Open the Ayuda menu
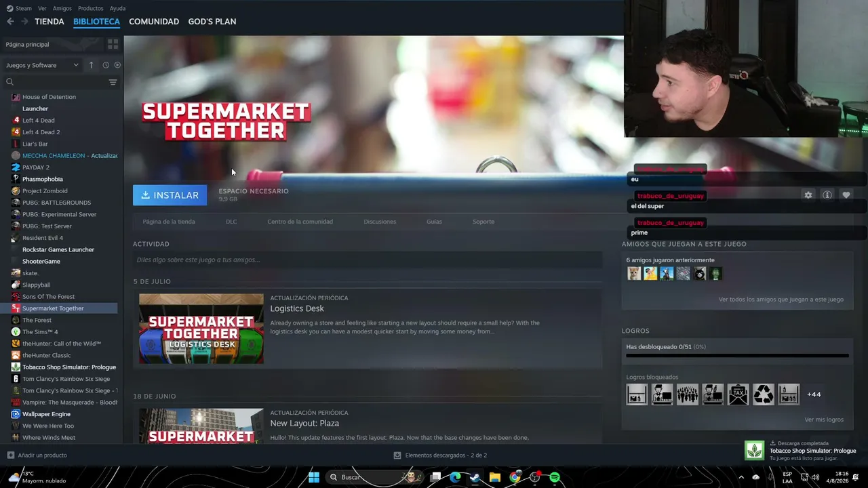This screenshot has height=488, width=868. tap(117, 8)
